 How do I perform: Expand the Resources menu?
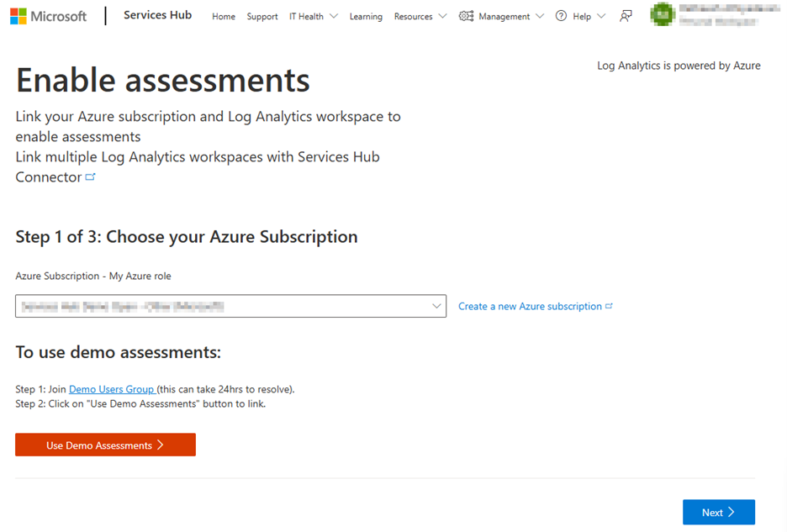(420, 17)
